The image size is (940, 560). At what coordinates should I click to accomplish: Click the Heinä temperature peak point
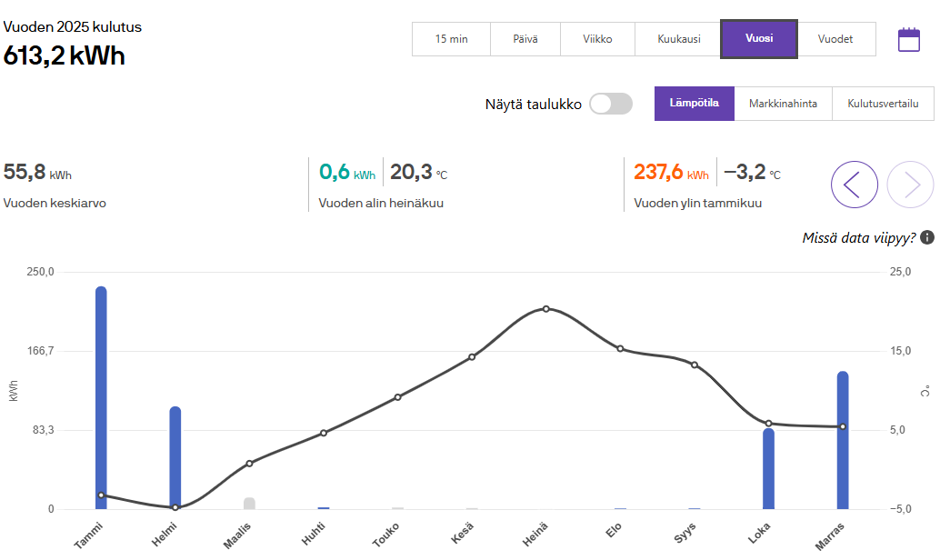point(546,309)
